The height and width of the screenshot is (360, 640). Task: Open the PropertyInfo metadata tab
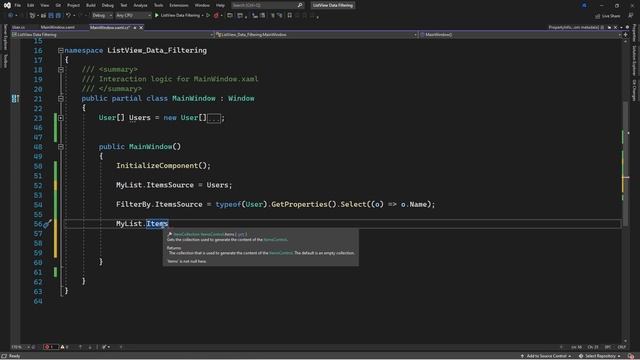[573, 27]
